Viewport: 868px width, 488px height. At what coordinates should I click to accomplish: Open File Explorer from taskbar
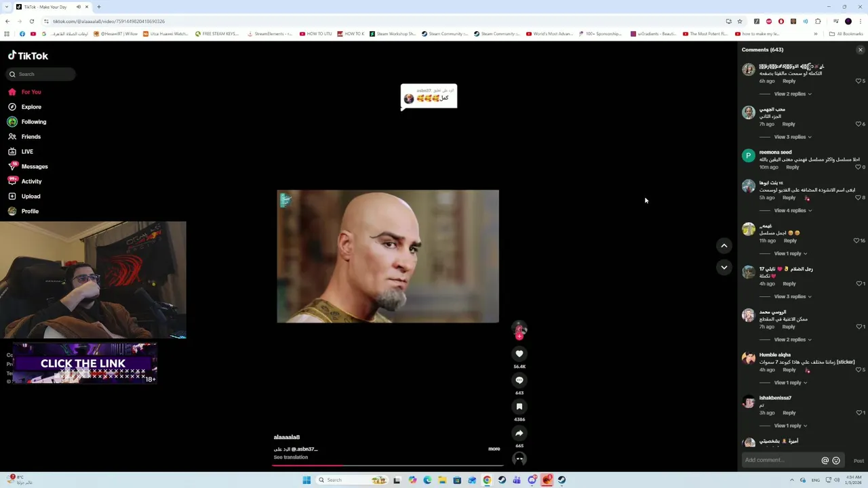pyautogui.click(x=442, y=480)
